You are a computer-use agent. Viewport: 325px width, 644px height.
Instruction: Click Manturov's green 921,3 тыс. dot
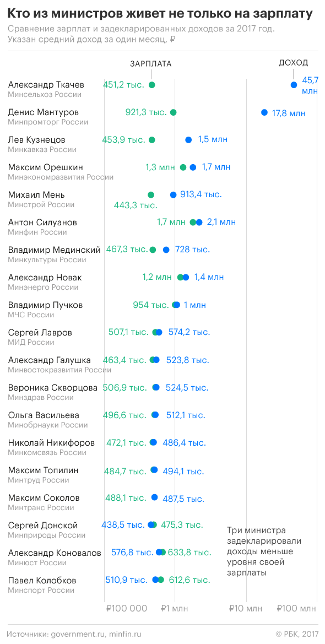173,112
